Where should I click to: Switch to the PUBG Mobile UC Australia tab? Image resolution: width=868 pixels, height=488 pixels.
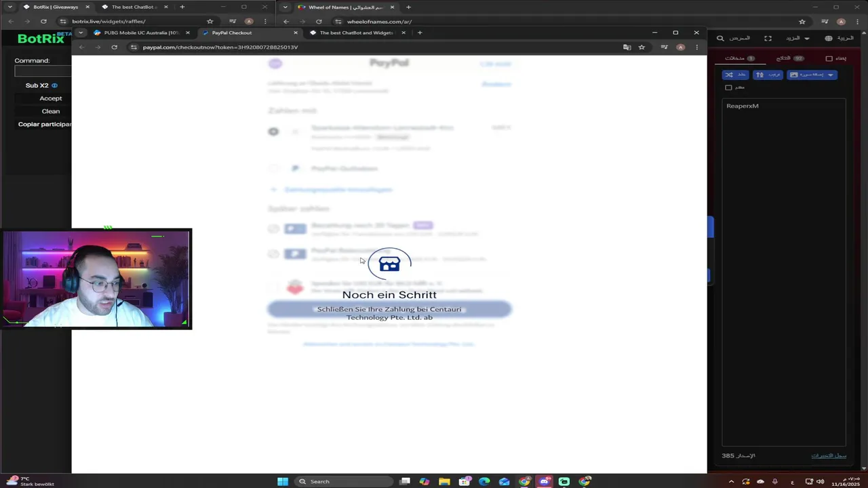coord(140,33)
